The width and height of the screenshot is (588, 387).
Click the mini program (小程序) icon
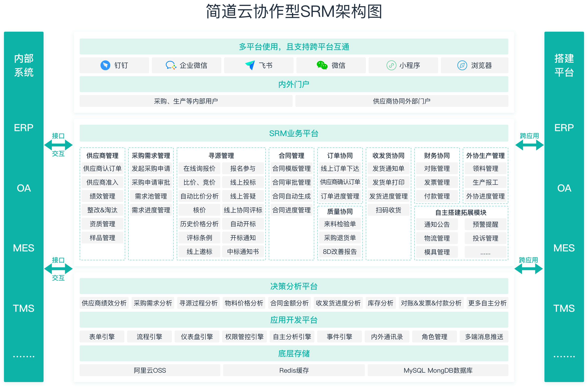pos(391,65)
